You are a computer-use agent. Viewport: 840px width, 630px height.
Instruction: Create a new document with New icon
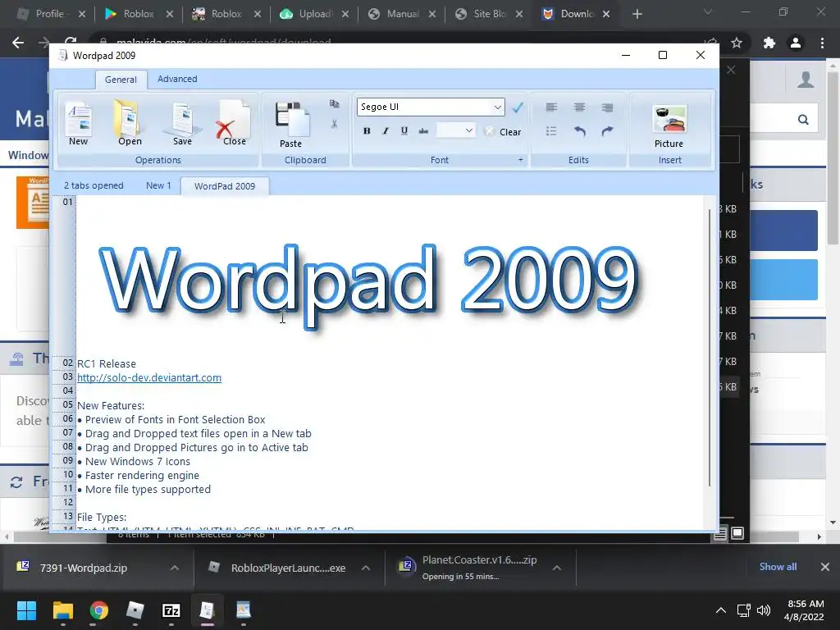pyautogui.click(x=78, y=123)
